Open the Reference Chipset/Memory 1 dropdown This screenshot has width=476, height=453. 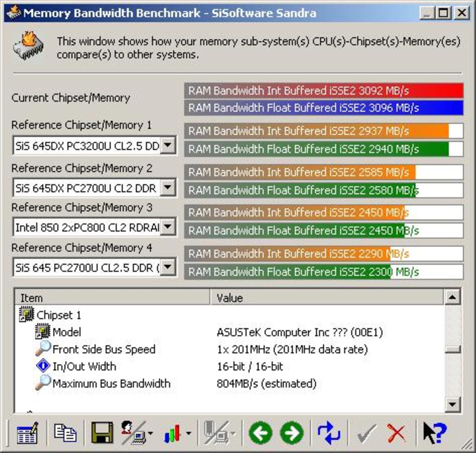[x=168, y=145]
